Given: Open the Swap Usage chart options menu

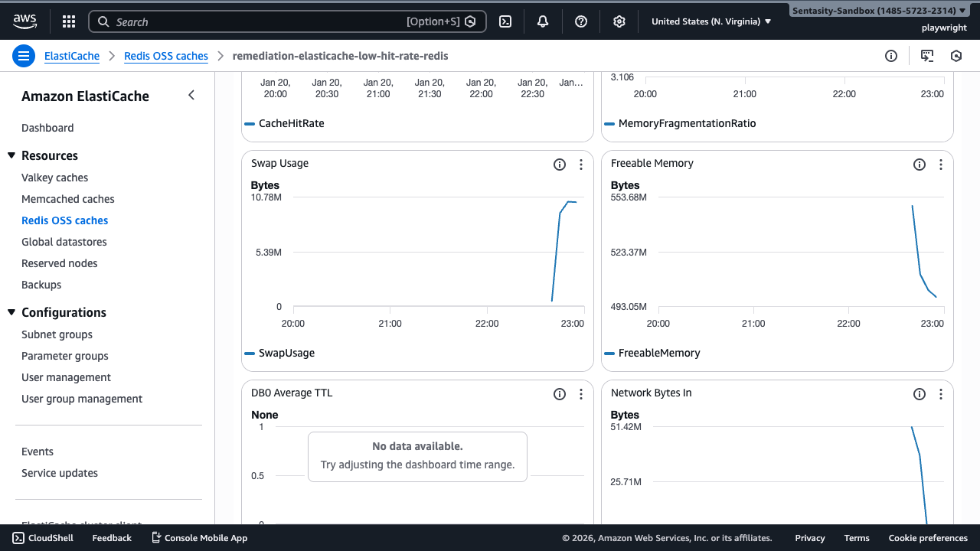Looking at the screenshot, I should point(580,164).
